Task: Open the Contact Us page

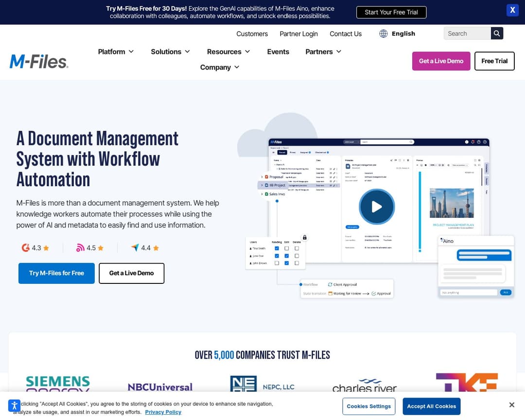Action: point(346,34)
